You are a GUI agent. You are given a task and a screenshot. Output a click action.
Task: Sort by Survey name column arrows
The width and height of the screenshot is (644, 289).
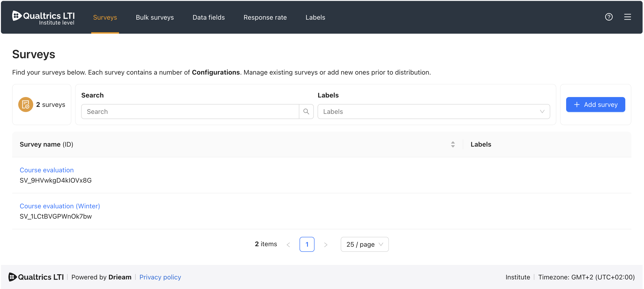tap(452, 144)
